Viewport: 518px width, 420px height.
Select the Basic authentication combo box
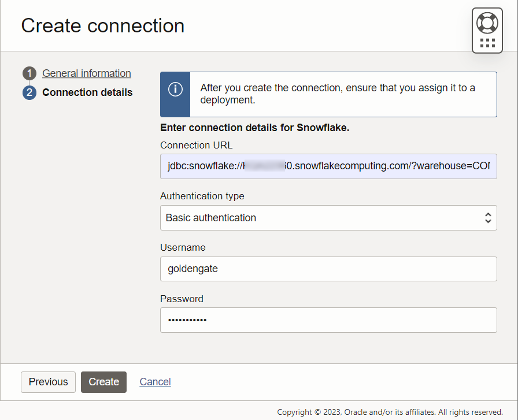click(328, 218)
